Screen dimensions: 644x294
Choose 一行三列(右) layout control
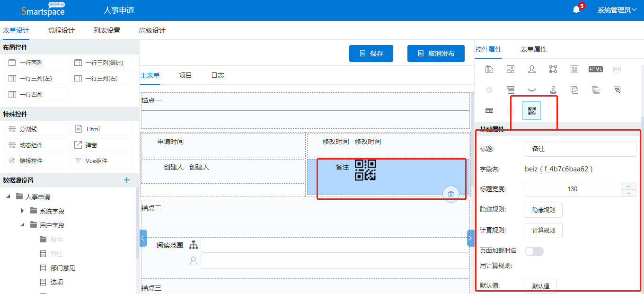pyautogui.click(x=102, y=78)
